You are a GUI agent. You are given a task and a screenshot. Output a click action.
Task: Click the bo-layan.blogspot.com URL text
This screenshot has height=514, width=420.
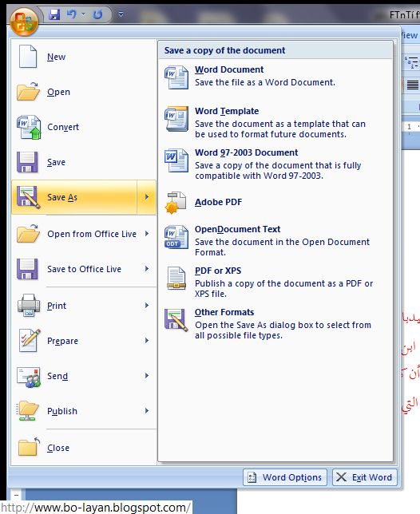96,508
